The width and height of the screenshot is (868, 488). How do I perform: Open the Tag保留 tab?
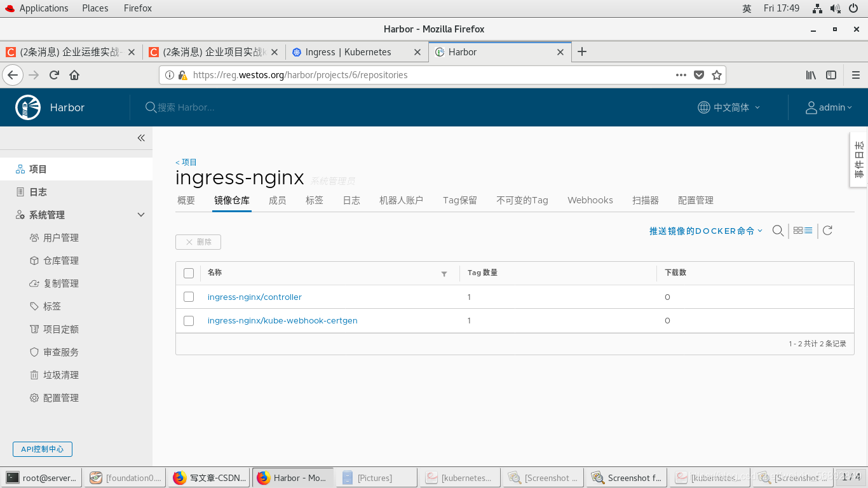[460, 200]
